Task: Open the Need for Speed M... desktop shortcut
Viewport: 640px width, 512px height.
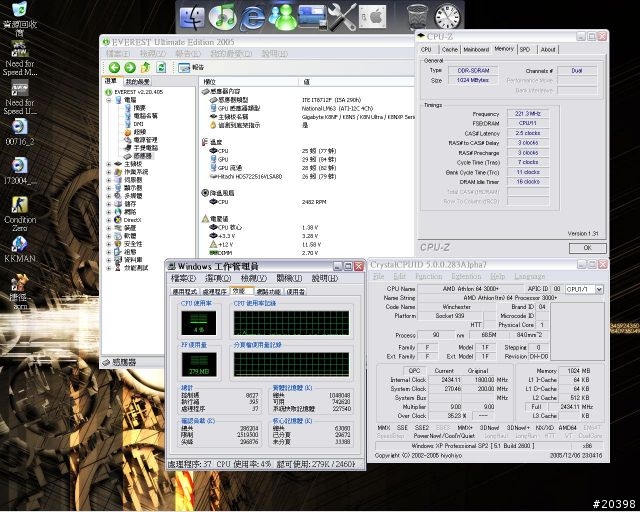Action: click(20, 58)
